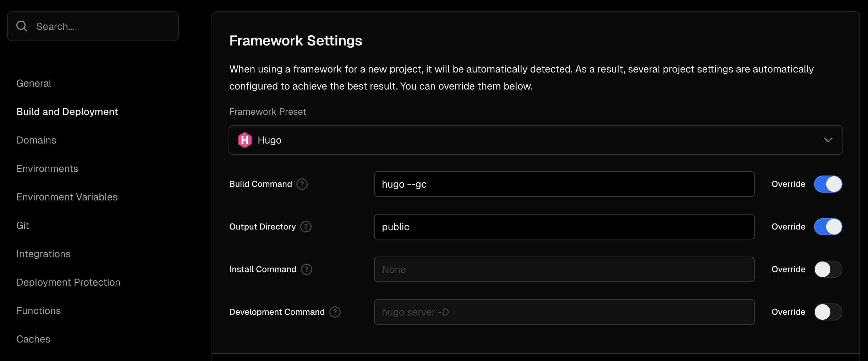Click the Build Command help icon

302,184
